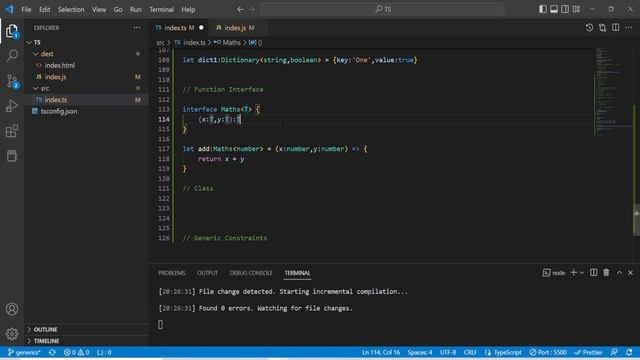This screenshot has height=360, width=640.
Task: Open editor more actions ellipsis
Action: click(629, 27)
